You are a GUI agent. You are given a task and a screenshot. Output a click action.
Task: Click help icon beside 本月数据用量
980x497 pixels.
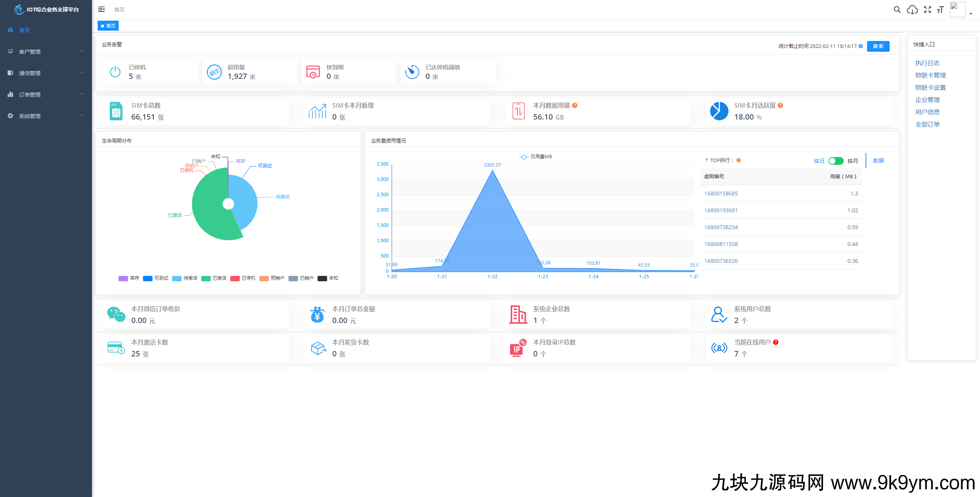(x=575, y=105)
